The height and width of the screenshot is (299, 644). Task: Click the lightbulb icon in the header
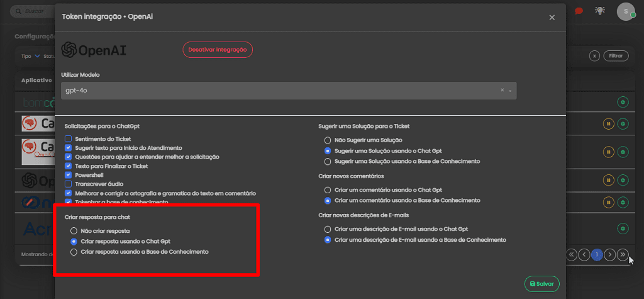pyautogui.click(x=600, y=11)
